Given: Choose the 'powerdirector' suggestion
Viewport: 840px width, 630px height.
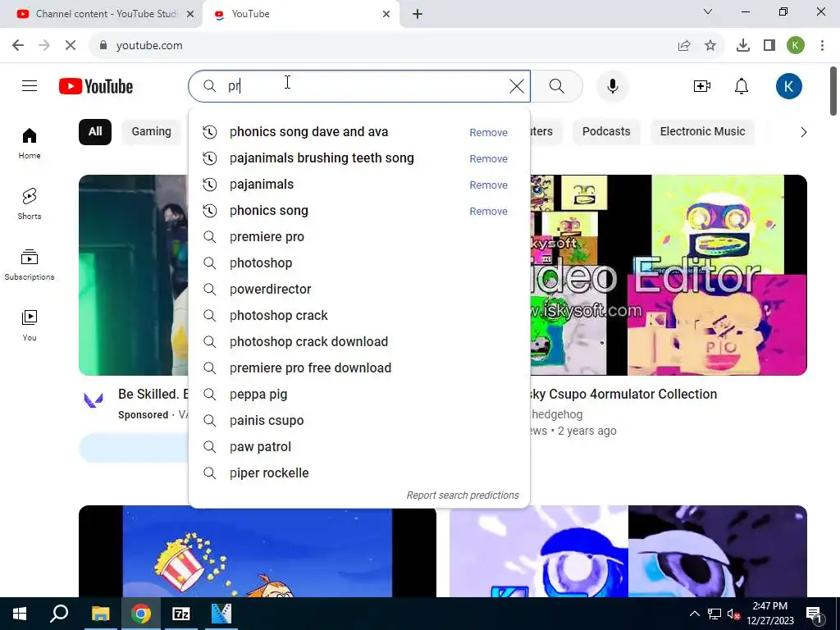Looking at the screenshot, I should coord(359,290).
